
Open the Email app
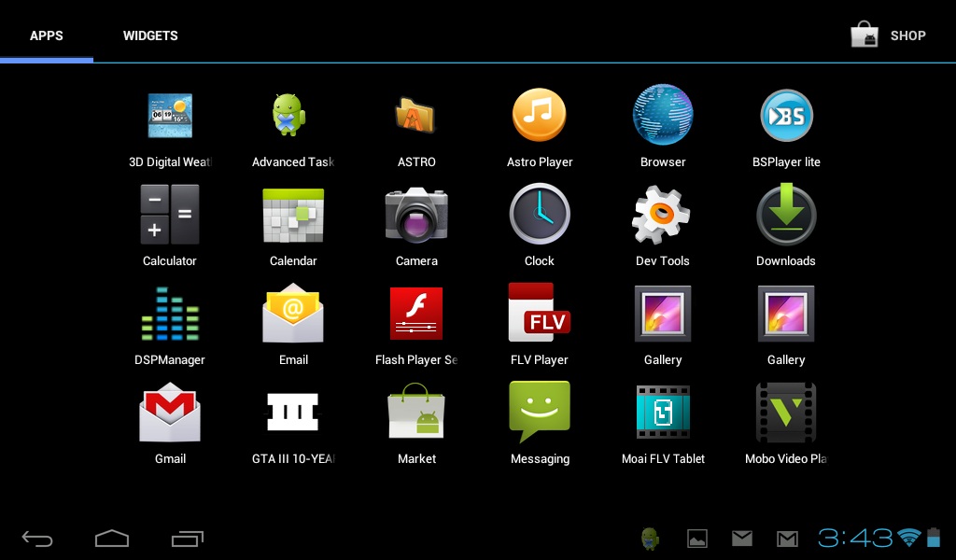pos(293,314)
